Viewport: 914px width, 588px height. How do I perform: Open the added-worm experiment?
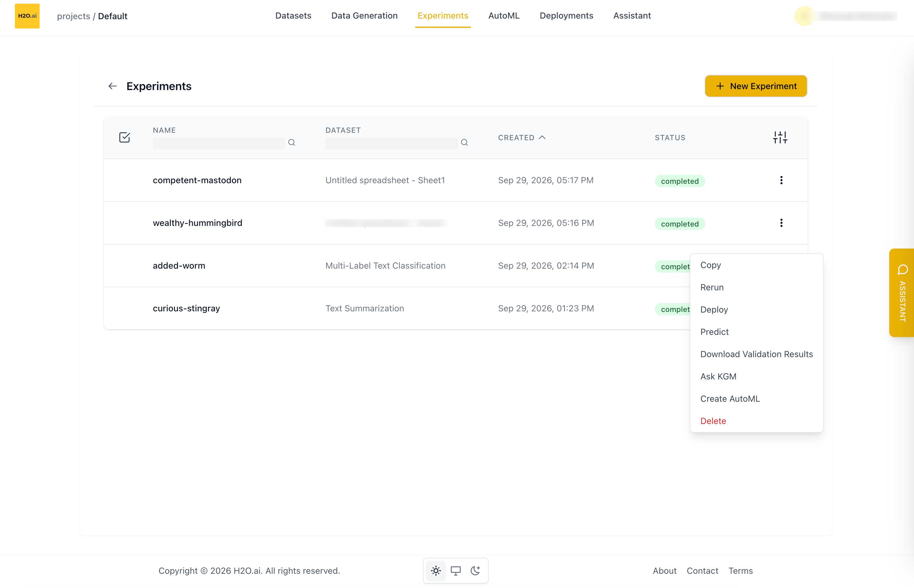pyautogui.click(x=179, y=266)
